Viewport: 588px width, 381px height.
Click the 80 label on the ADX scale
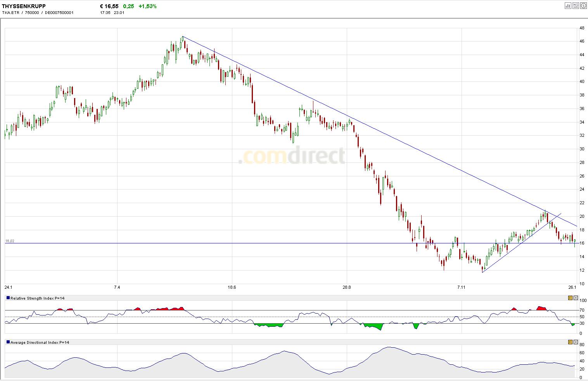(582, 345)
